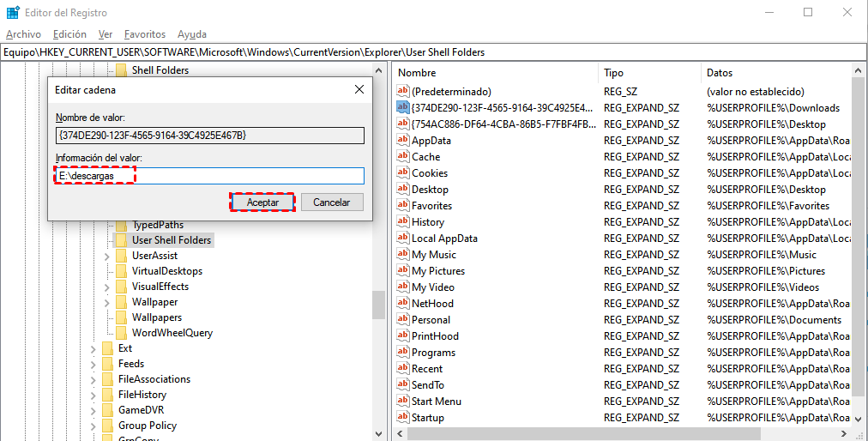Click the PrintHood value icon
The image size is (868, 441).
pos(403,335)
